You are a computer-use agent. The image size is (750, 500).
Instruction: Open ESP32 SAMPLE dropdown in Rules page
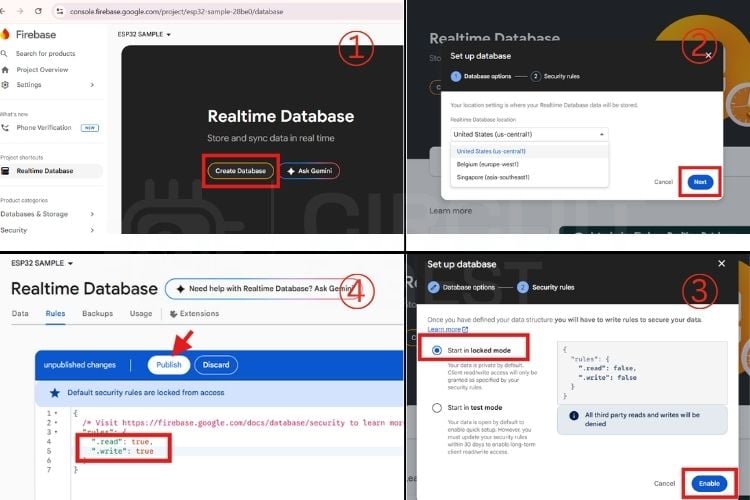pyautogui.click(x=42, y=263)
